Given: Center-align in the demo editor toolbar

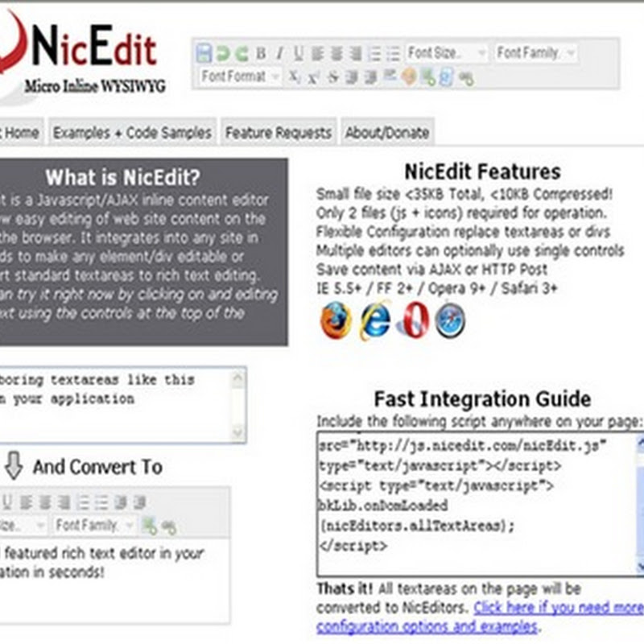Looking at the screenshot, I should (x=44, y=502).
